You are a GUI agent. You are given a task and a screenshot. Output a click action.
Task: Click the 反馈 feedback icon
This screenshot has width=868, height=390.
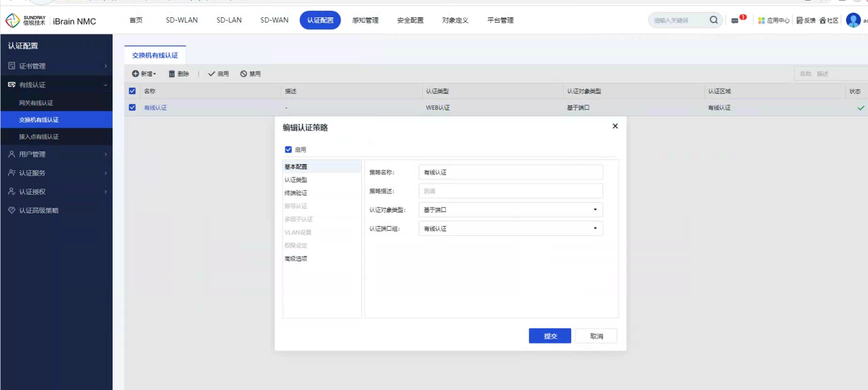(799, 21)
